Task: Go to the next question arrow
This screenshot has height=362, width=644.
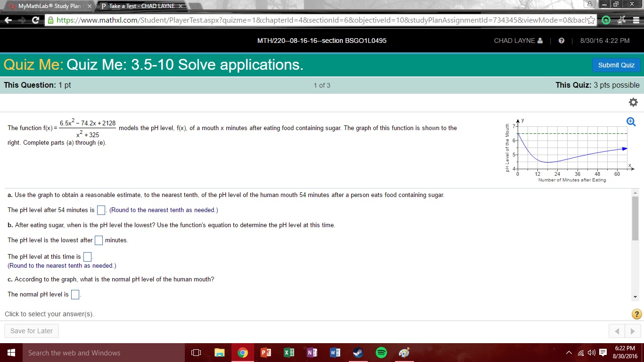Action: tap(633, 331)
